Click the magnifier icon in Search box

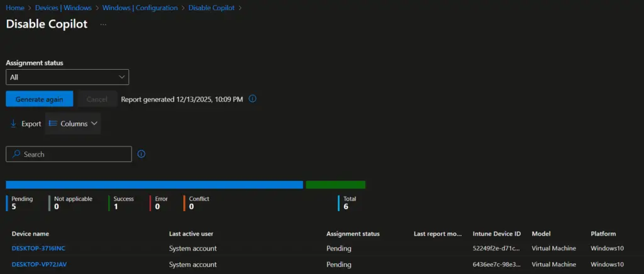pyautogui.click(x=16, y=154)
